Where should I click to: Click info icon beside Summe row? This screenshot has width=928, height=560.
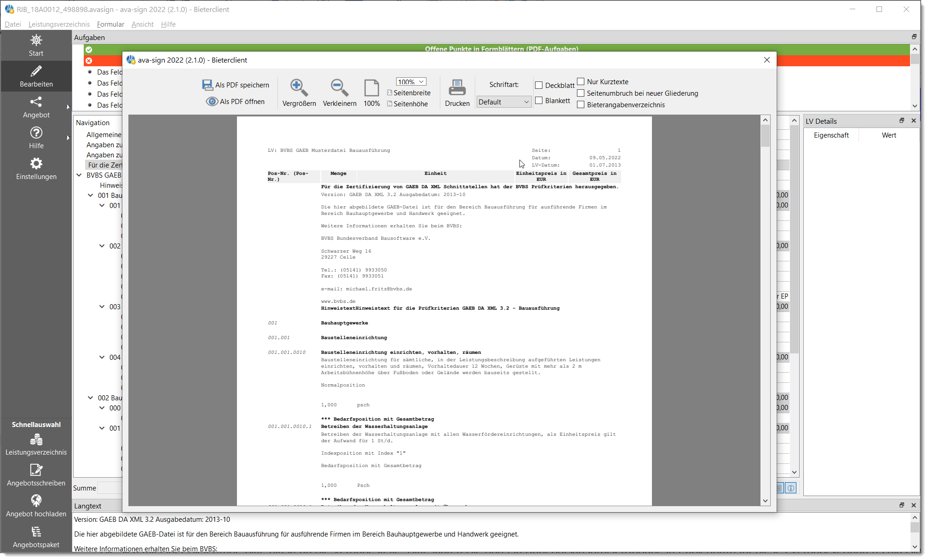(x=791, y=488)
